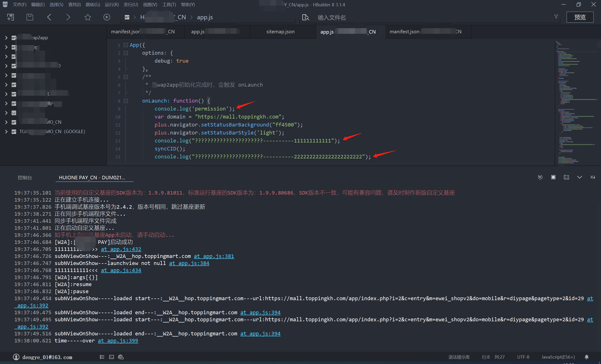Open the app.js:432 link in console
This screenshot has height=364, width=601.
(x=121, y=249)
